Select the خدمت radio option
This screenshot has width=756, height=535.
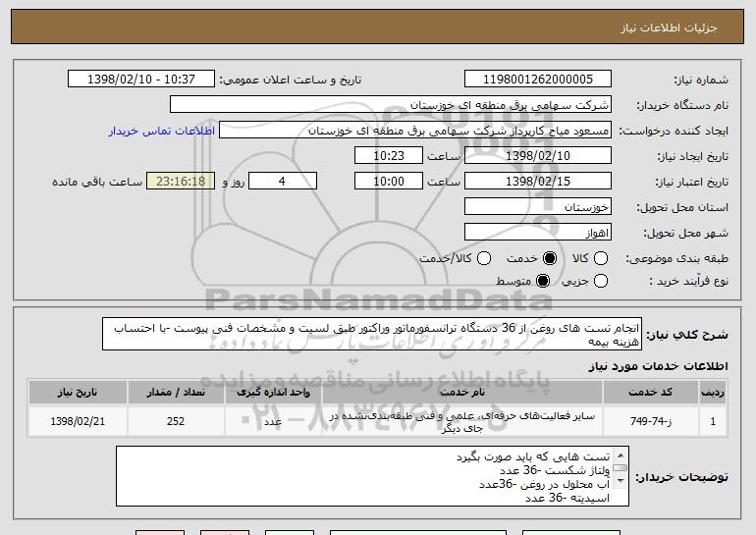550,258
